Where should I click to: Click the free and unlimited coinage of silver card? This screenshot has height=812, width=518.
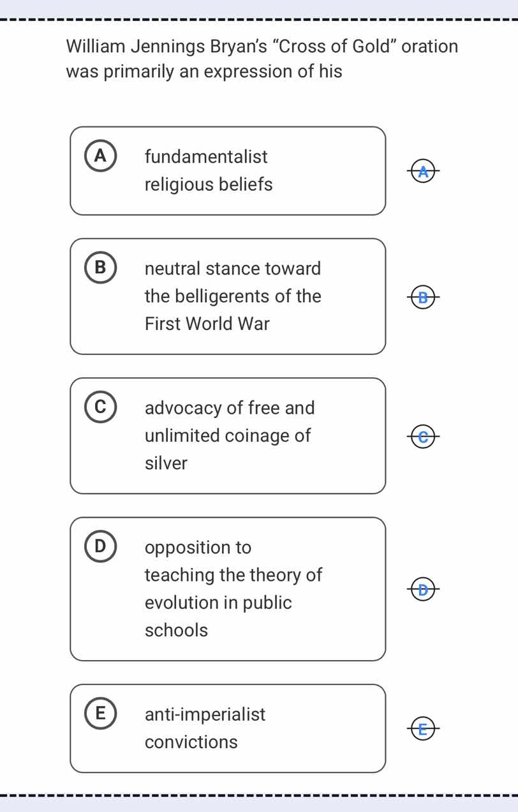pyautogui.click(x=228, y=435)
